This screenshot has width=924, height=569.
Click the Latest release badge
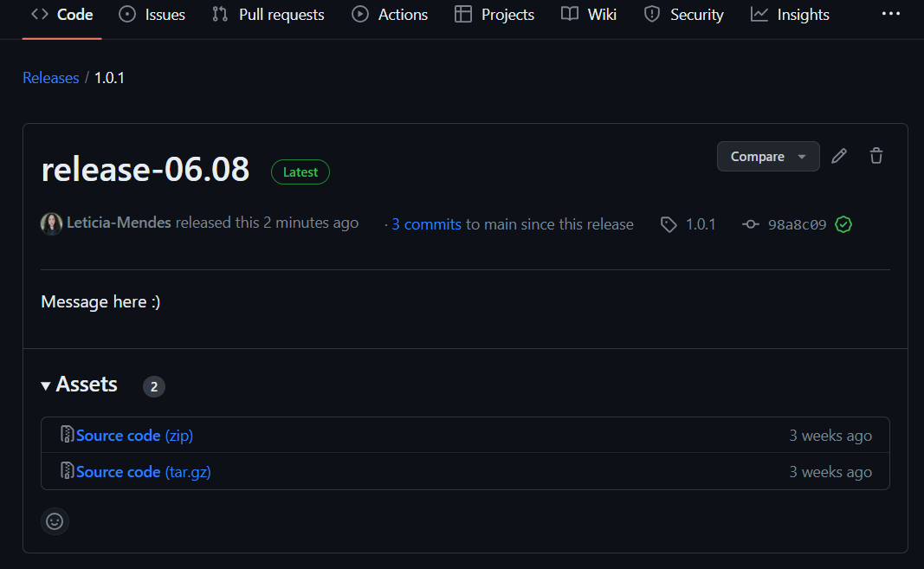point(300,171)
